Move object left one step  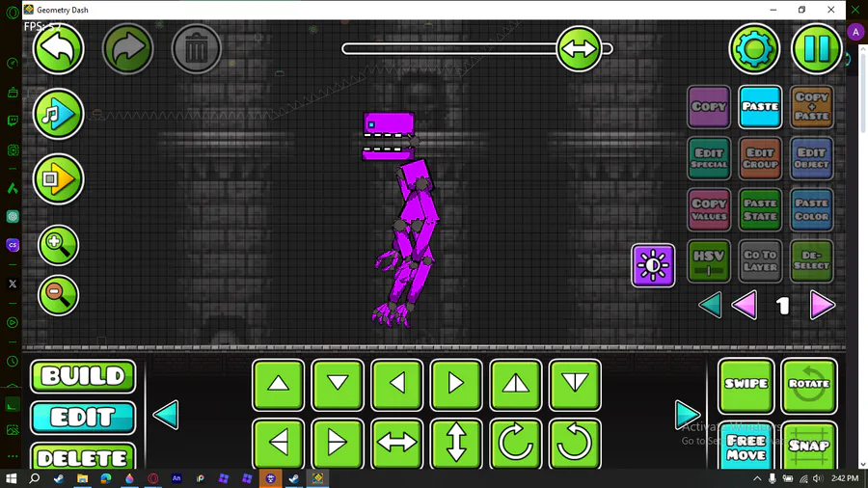tap(397, 385)
